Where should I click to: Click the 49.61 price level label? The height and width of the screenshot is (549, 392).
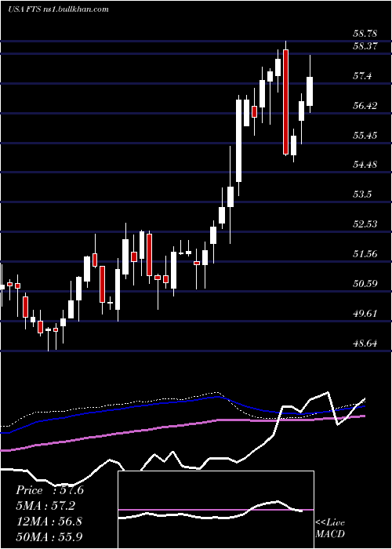[x=365, y=313]
